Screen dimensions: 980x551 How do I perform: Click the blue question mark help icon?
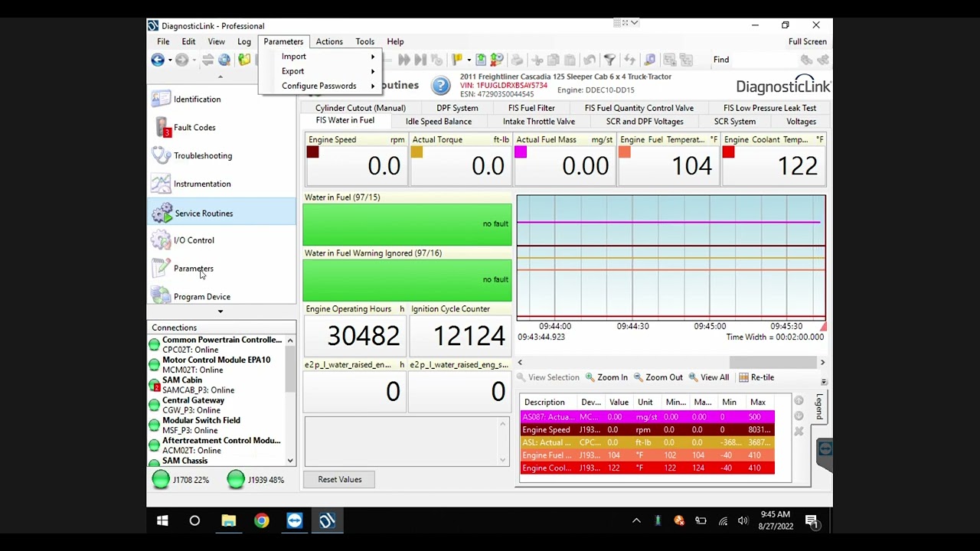[440, 85]
